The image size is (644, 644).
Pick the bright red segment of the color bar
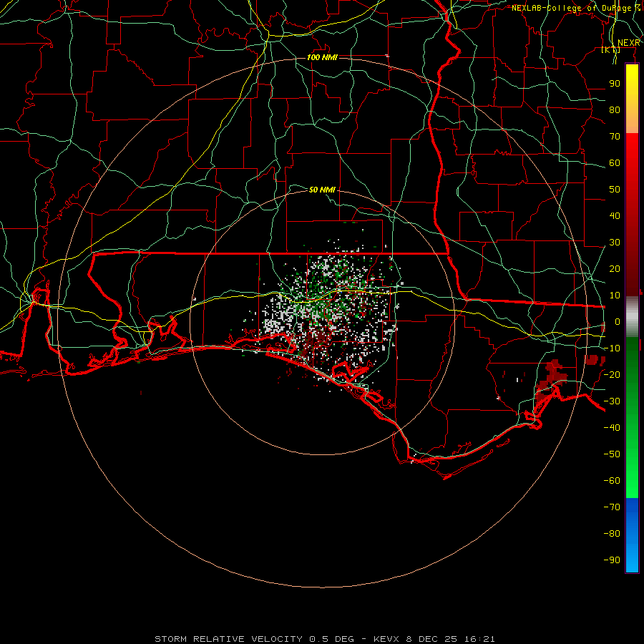(632, 156)
